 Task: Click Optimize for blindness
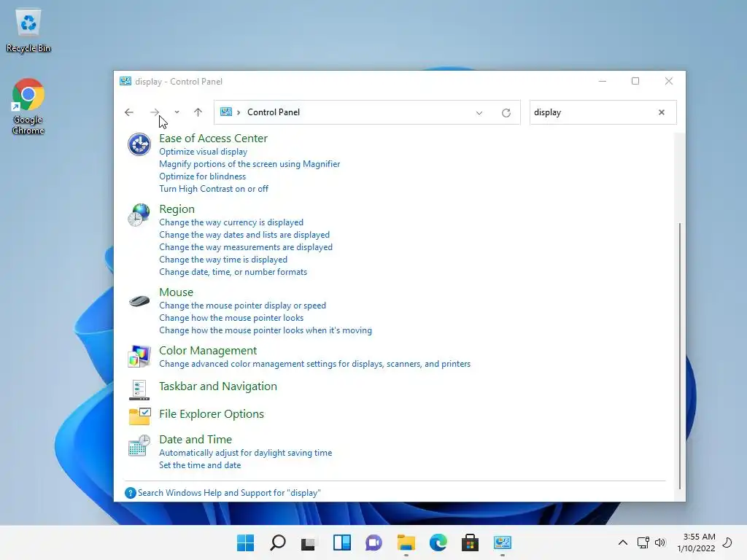point(203,176)
